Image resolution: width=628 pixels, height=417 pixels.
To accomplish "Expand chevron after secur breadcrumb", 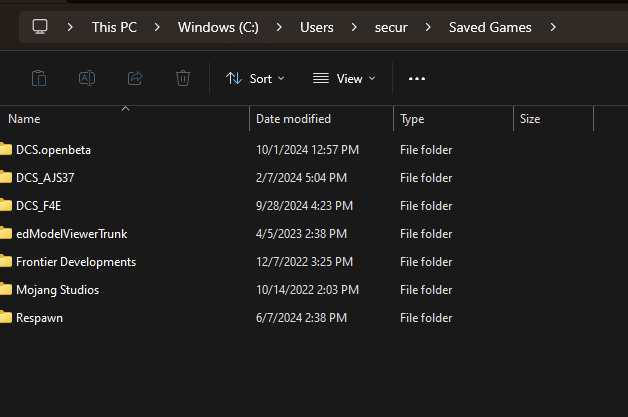I will tap(428, 27).
